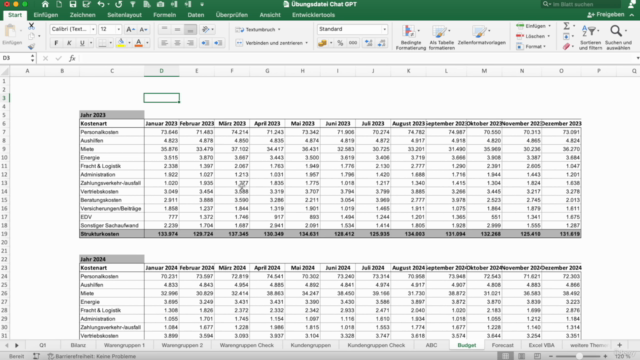Viewport: 640px width, 360px height.
Task: Click the Freigeben share button
Action: coord(606,15)
